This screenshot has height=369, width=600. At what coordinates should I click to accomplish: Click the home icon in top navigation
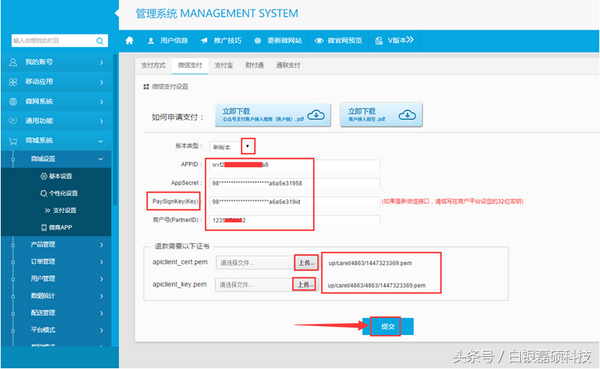(129, 41)
